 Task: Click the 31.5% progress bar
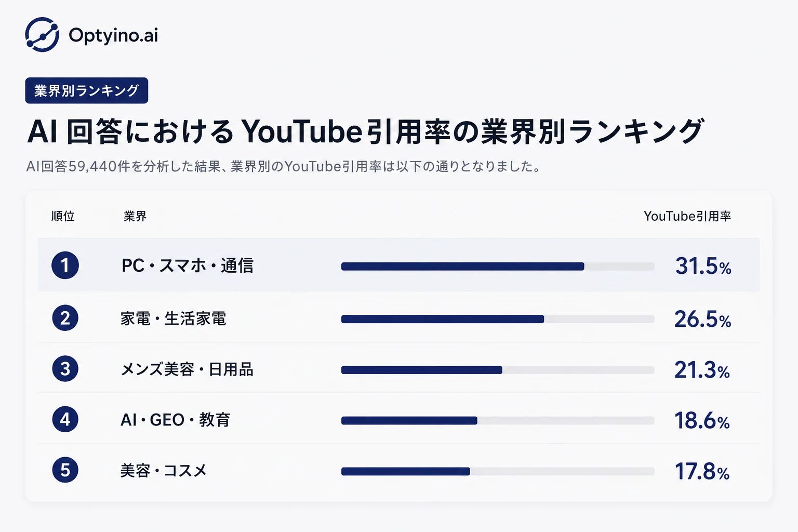[498, 267]
